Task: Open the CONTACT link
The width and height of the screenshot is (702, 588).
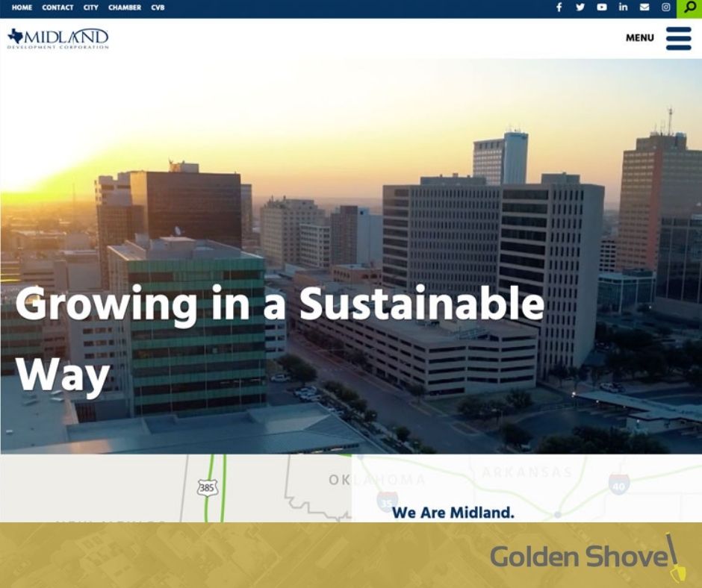Action: (x=58, y=7)
